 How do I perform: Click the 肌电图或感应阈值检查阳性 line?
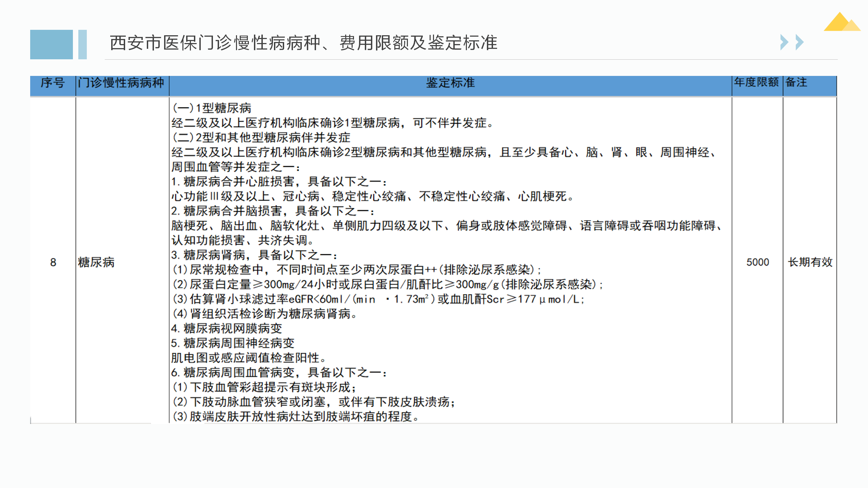[x=248, y=358]
